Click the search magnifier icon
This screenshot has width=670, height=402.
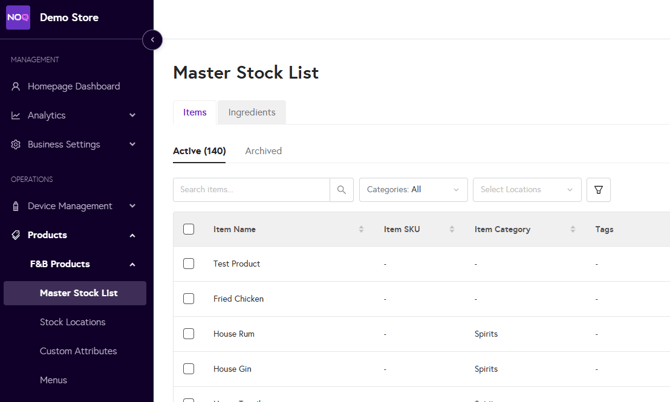pyautogui.click(x=341, y=190)
